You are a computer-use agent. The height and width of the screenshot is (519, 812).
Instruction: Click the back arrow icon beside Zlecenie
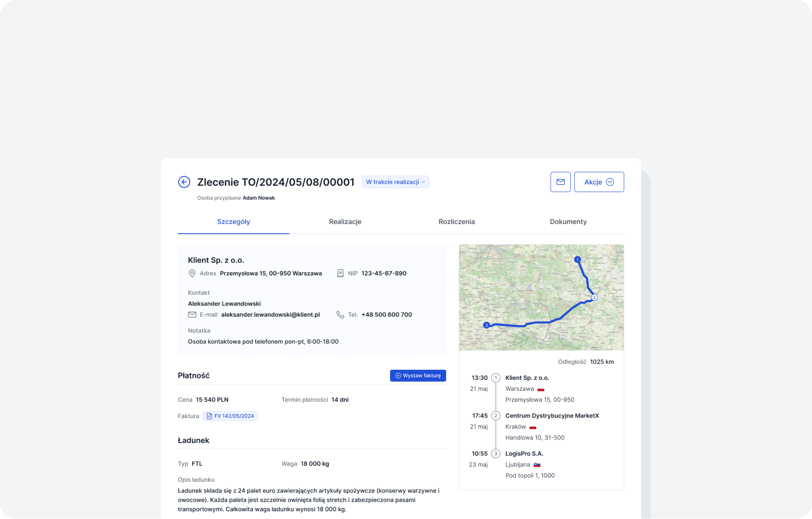click(184, 182)
